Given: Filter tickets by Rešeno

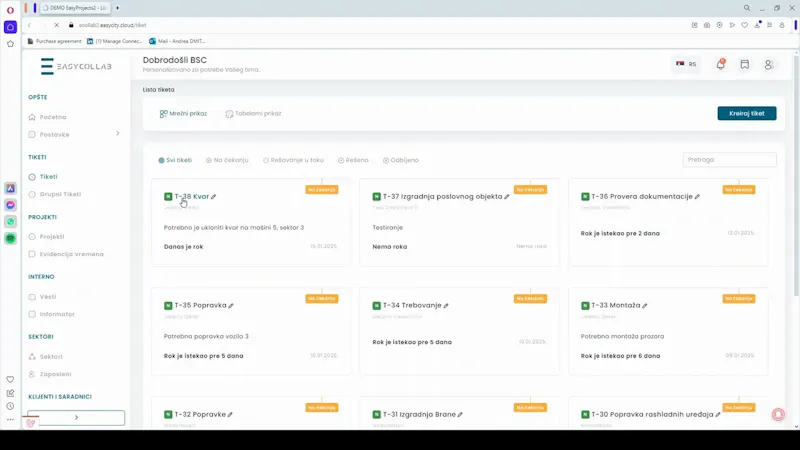Looking at the screenshot, I should [x=353, y=160].
